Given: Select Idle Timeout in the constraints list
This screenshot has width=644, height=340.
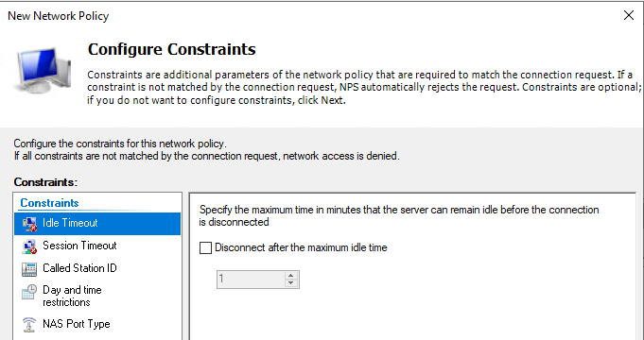Looking at the screenshot, I should (x=97, y=224).
